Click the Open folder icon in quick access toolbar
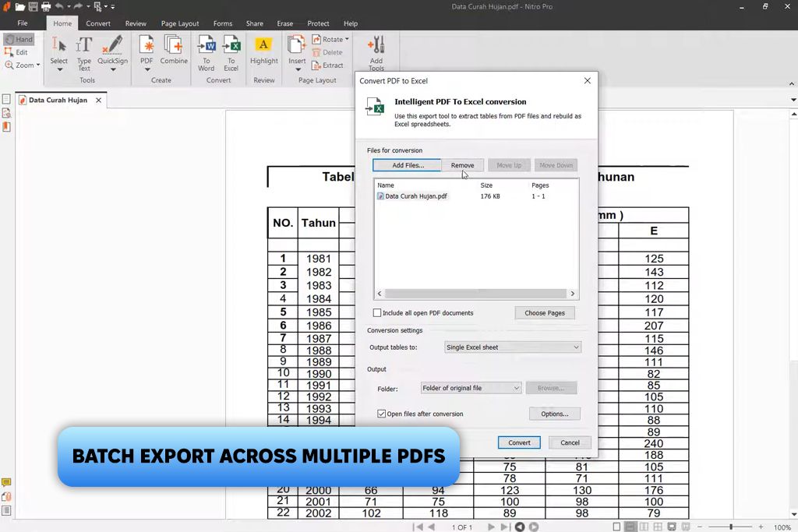Viewport: 798px width, 532px height. click(x=19, y=6)
